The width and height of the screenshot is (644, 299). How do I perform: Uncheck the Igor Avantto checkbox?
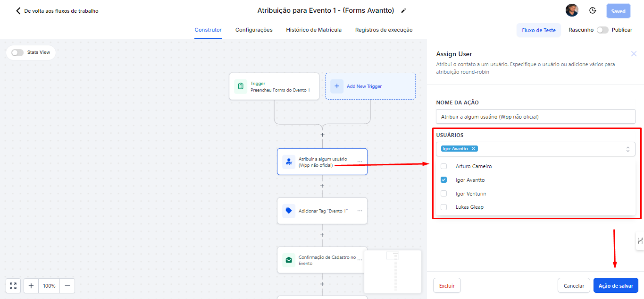click(443, 180)
